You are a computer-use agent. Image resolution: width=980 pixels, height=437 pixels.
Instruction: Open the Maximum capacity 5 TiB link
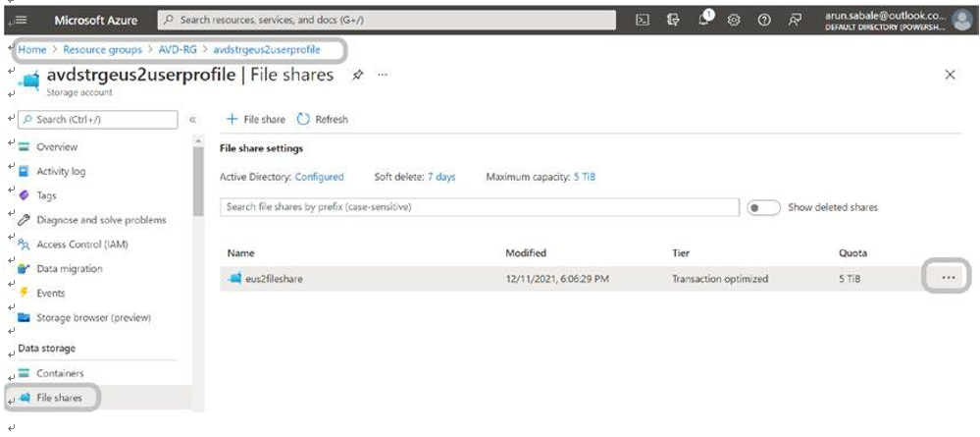[585, 177]
